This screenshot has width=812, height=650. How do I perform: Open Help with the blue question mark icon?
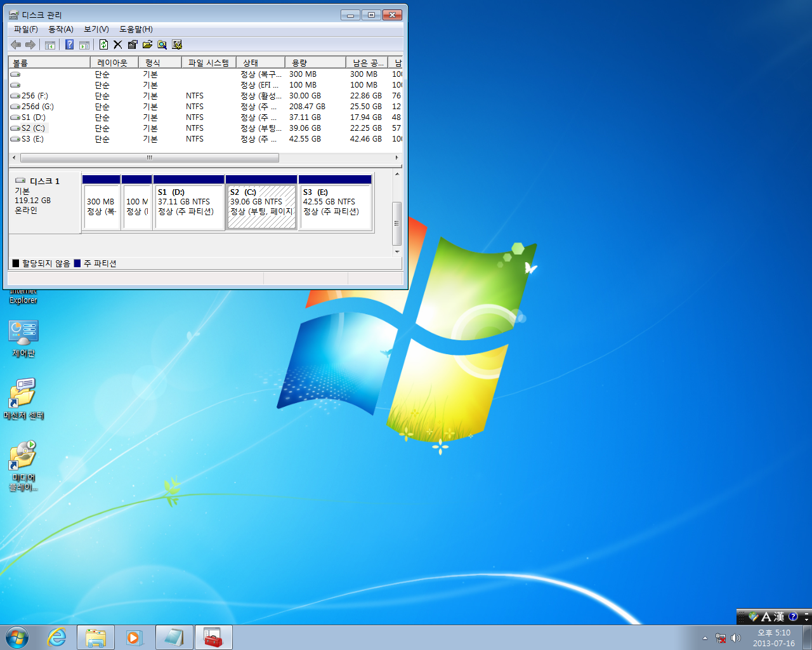click(70, 44)
